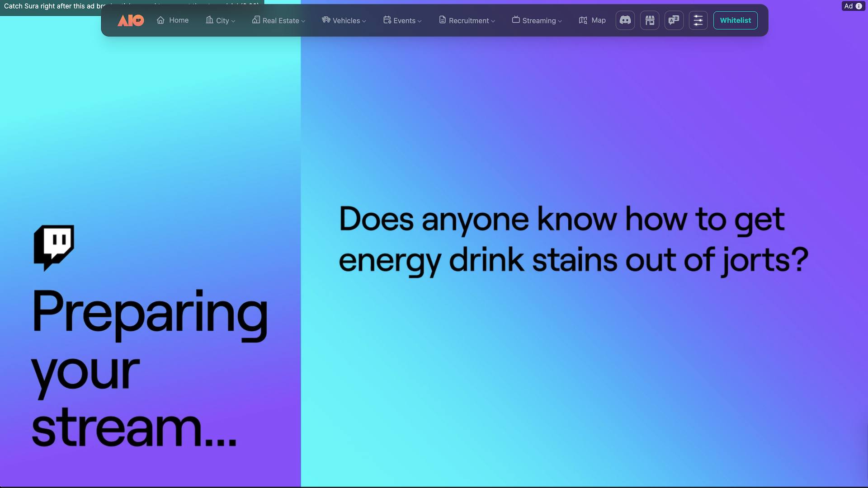Screen dimensions: 868x488
Task: Click the Map icon in navbar
Action: [583, 20]
